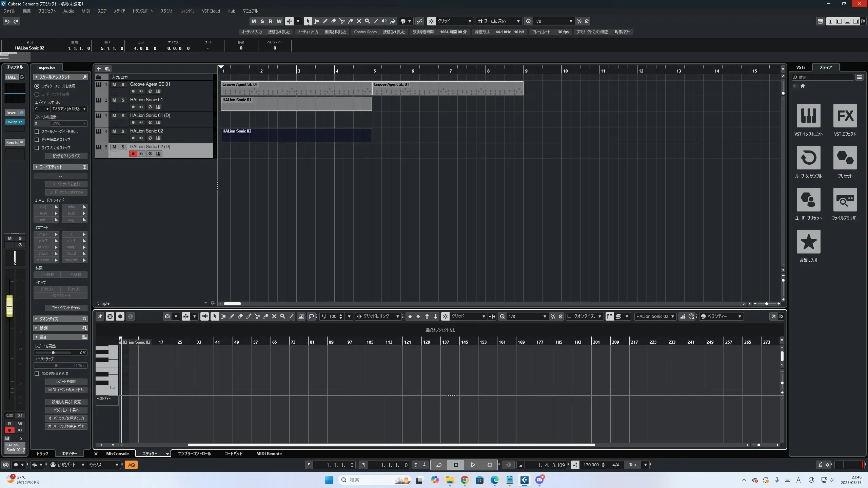Image resolution: width=868 pixels, height=488 pixels.
Task: Activate the transport Cycle loop button
Action: [439, 465]
